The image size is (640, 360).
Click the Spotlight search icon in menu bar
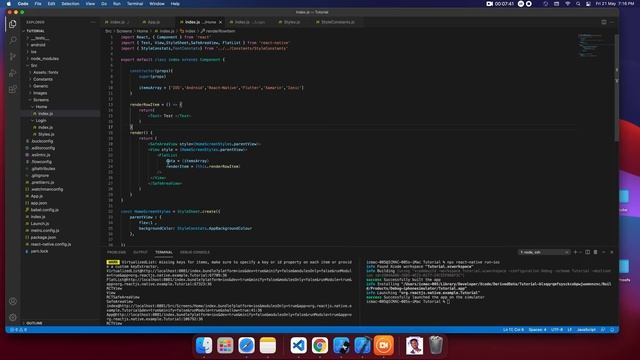point(578,4)
